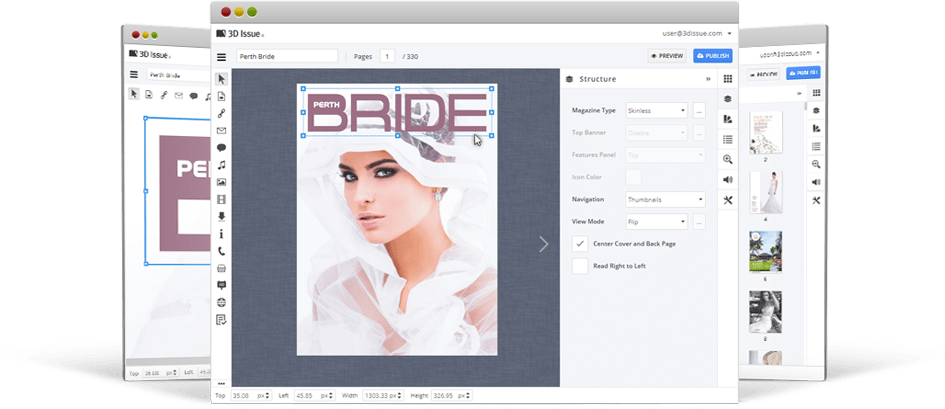Select the film strip video tool
Viewport: 945px width, 409px height.
[222, 199]
